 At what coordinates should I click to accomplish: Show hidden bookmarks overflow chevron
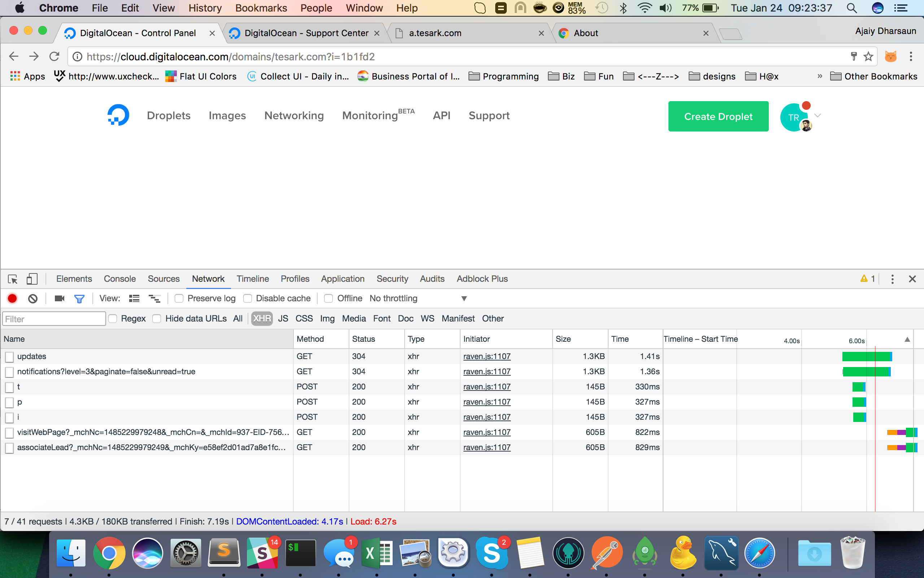click(x=820, y=77)
